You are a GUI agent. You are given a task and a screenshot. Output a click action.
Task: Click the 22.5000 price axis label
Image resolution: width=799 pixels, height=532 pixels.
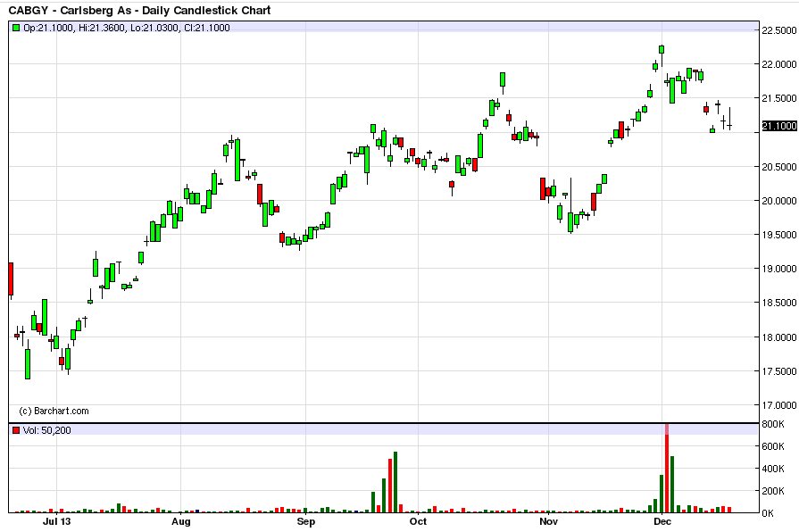[x=779, y=30]
